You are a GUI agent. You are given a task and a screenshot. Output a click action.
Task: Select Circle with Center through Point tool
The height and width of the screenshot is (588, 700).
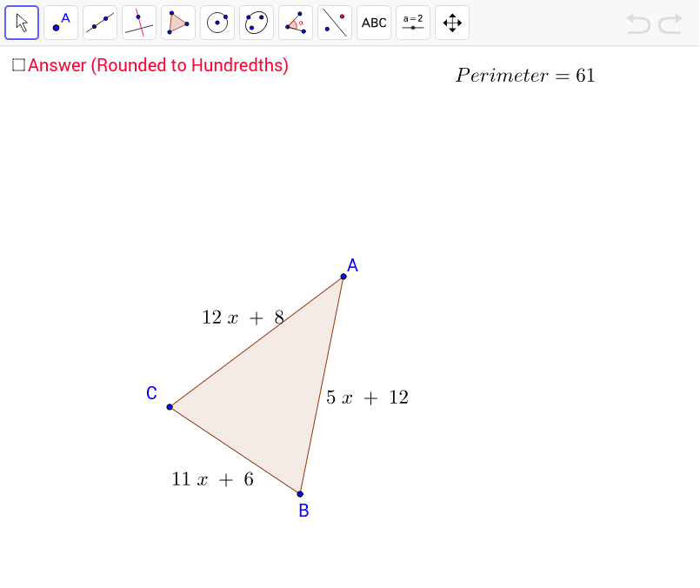[217, 23]
